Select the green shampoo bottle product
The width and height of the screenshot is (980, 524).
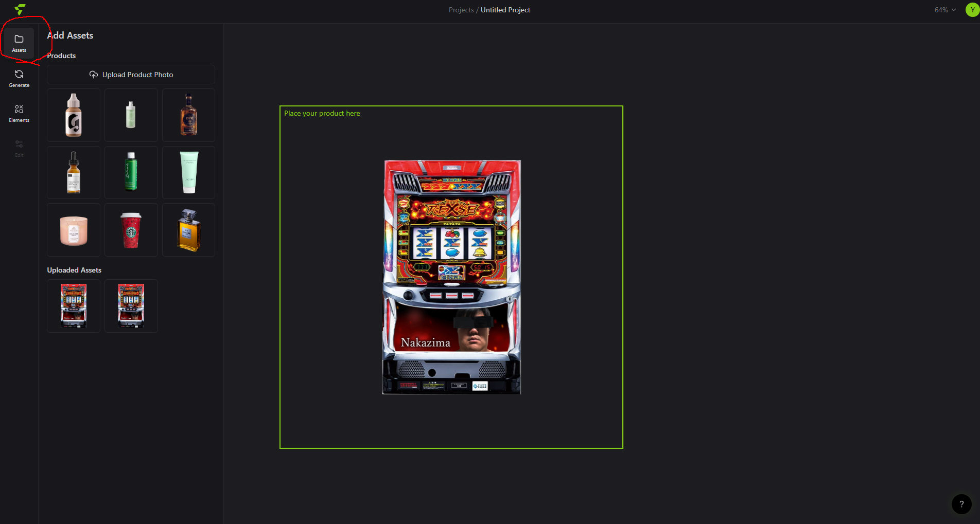click(131, 172)
